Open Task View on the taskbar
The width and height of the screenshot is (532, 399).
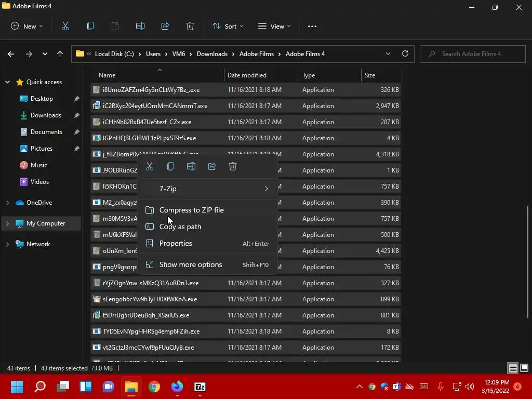click(x=63, y=387)
